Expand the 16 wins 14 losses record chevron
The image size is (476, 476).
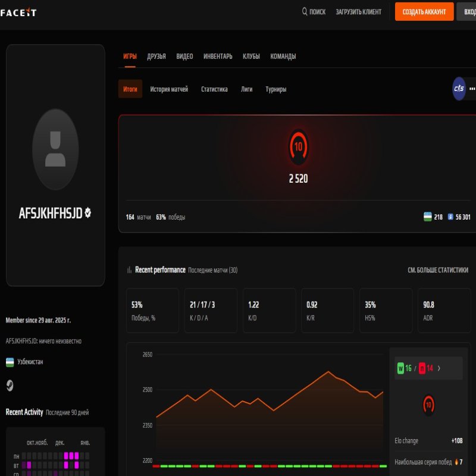440,368
